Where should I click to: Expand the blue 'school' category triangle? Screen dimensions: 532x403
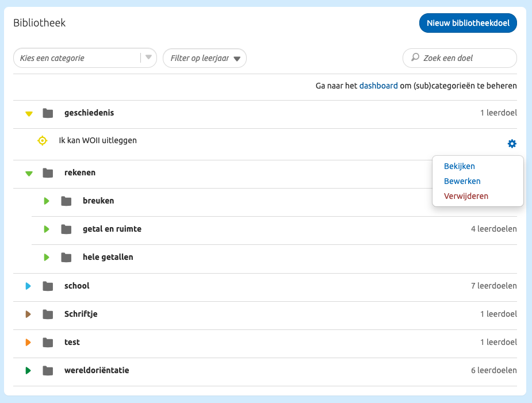click(28, 286)
